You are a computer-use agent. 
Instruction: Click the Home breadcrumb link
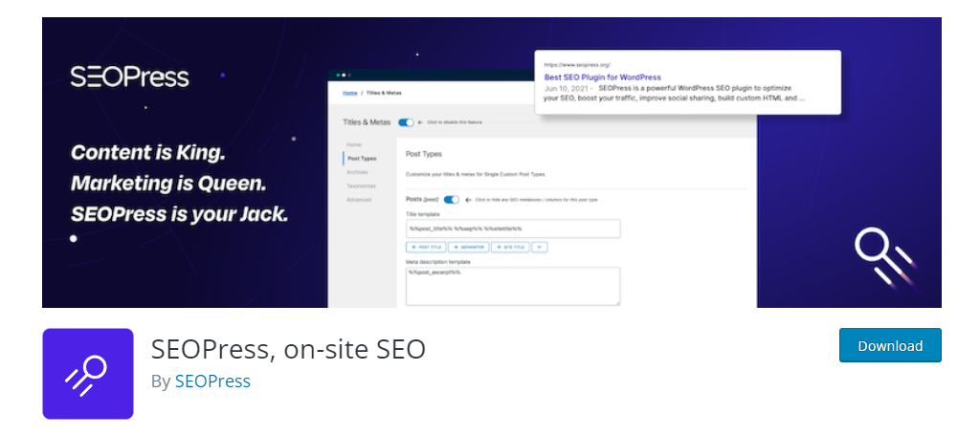(350, 93)
